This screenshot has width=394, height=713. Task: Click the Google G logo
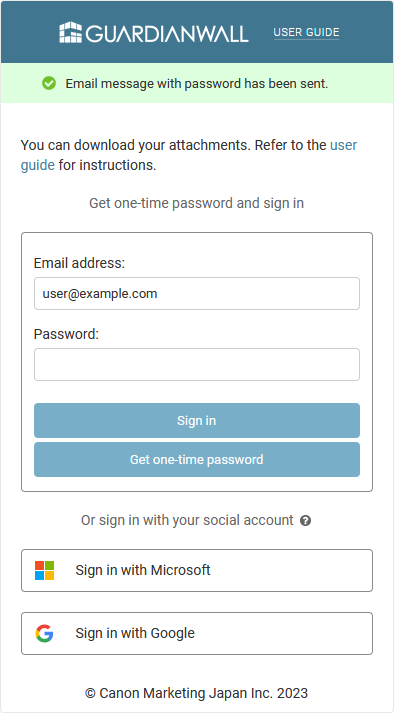tap(45, 633)
